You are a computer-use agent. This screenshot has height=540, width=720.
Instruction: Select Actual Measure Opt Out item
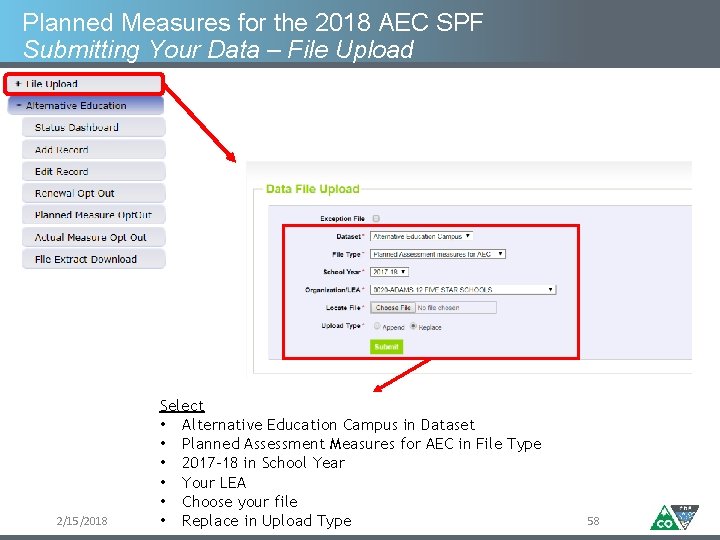click(93, 238)
